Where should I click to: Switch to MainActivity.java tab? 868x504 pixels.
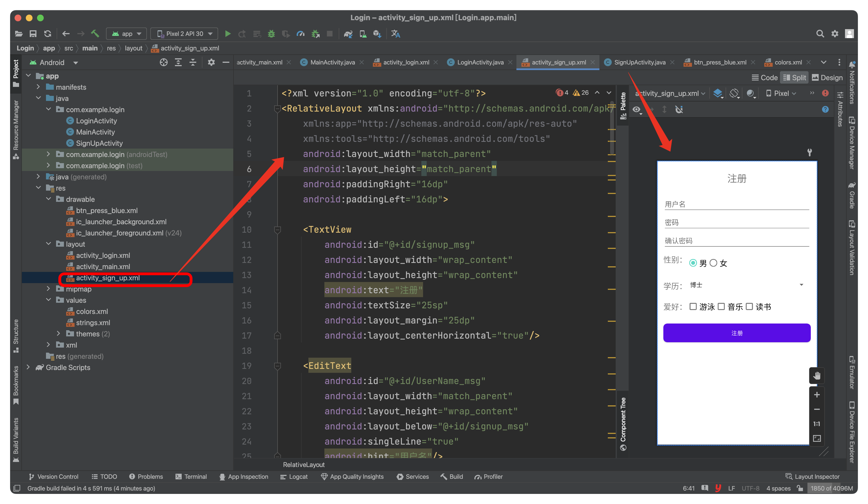(x=333, y=62)
